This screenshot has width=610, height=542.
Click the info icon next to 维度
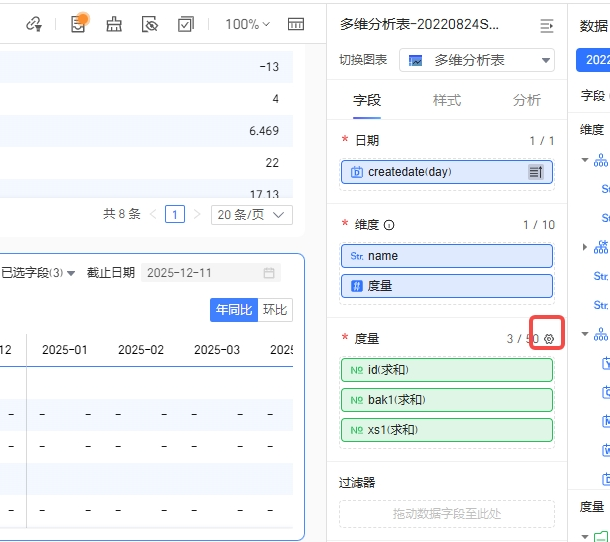click(389, 225)
